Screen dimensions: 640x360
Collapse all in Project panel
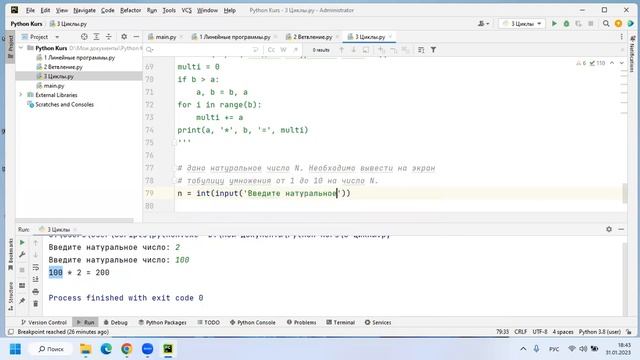click(109, 37)
